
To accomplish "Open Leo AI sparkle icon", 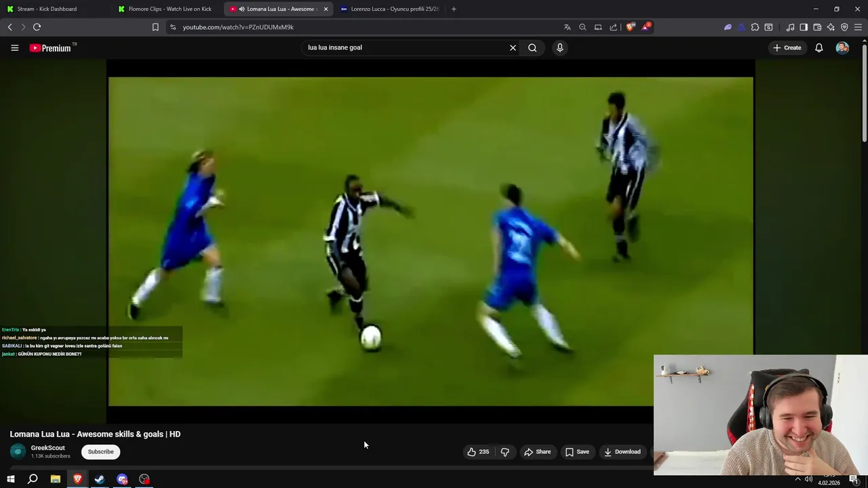I will click(x=831, y=27).
